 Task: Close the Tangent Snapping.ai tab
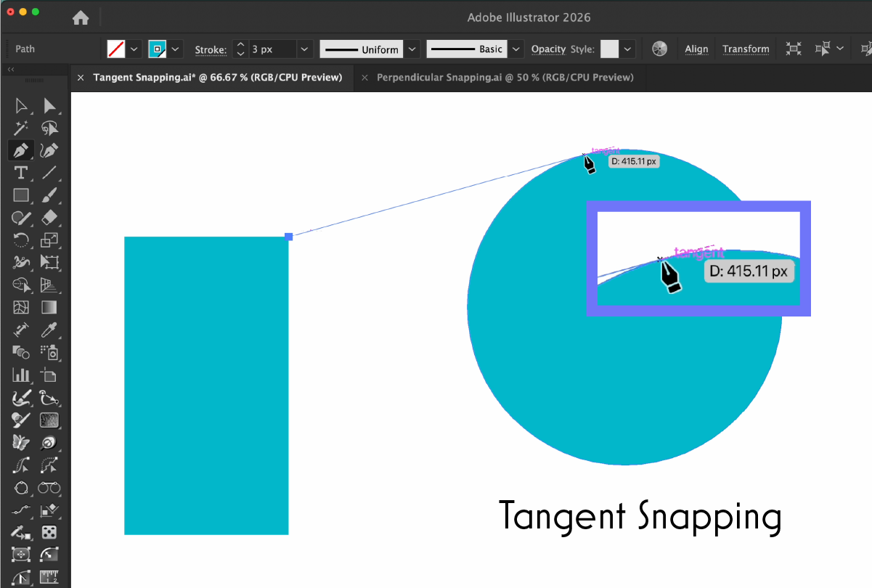pos(81,77)
